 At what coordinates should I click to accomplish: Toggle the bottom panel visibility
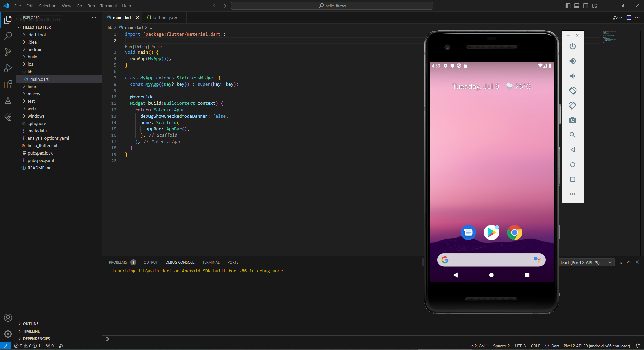[x=577, y=6]
